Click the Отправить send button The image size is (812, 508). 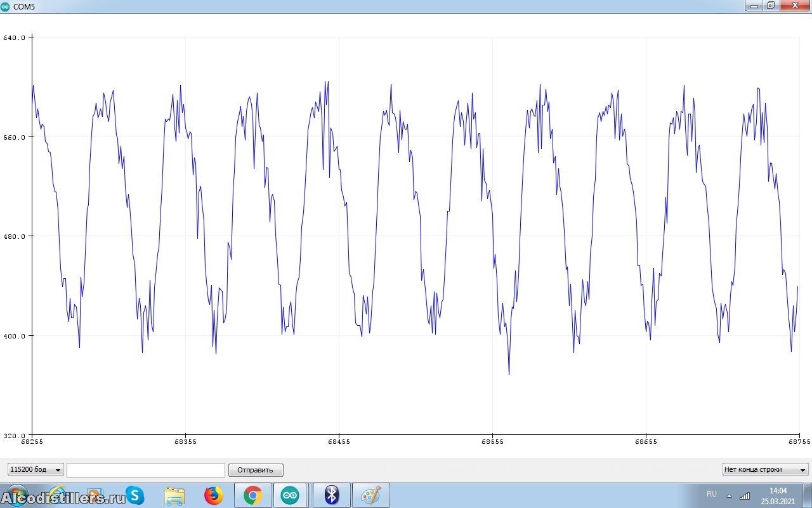[256, 470]
